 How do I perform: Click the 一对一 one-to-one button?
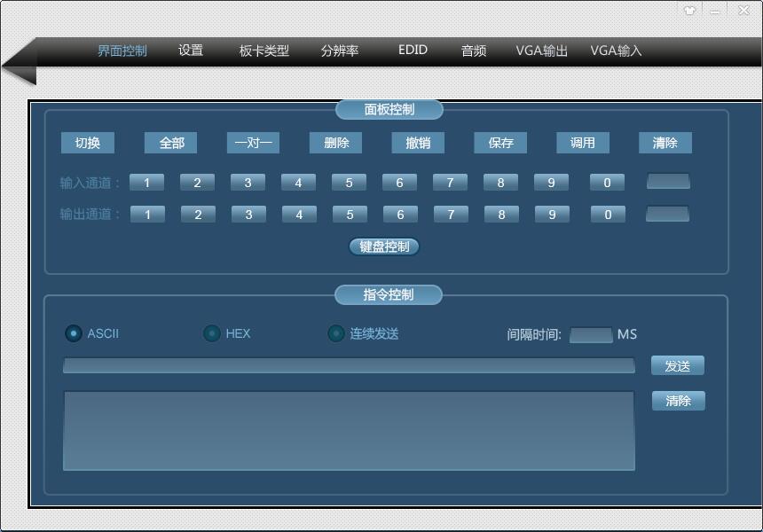click(x=253, y=143)
